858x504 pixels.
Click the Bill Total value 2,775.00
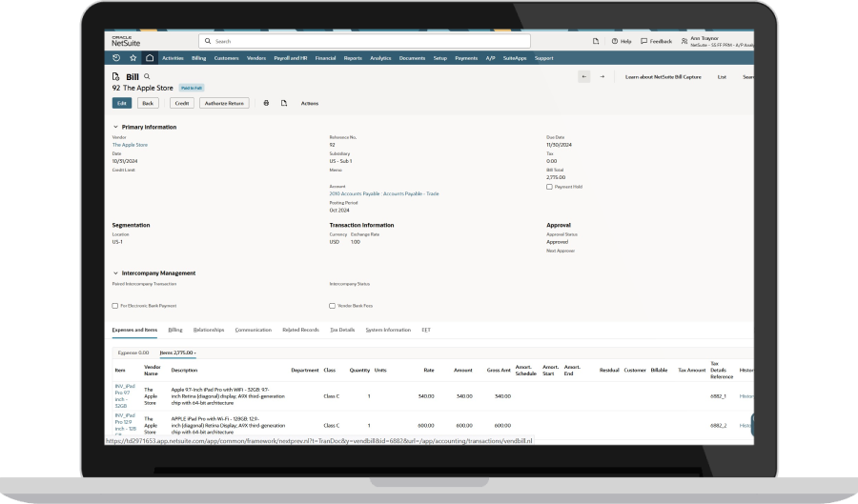coord(556,177)
